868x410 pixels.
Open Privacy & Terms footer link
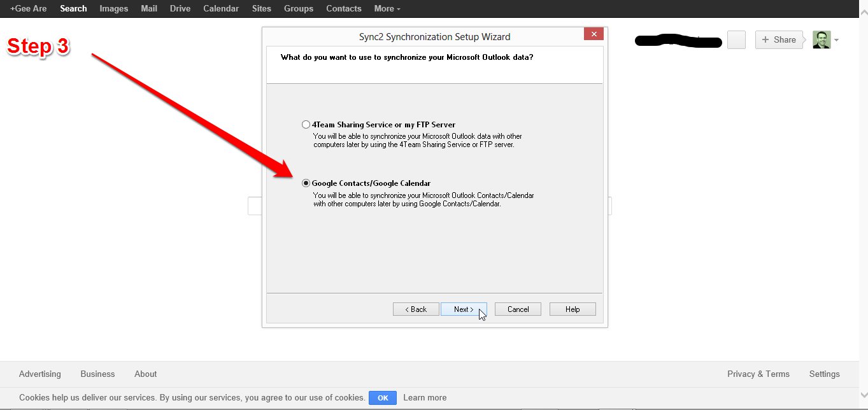pos(758,374)
